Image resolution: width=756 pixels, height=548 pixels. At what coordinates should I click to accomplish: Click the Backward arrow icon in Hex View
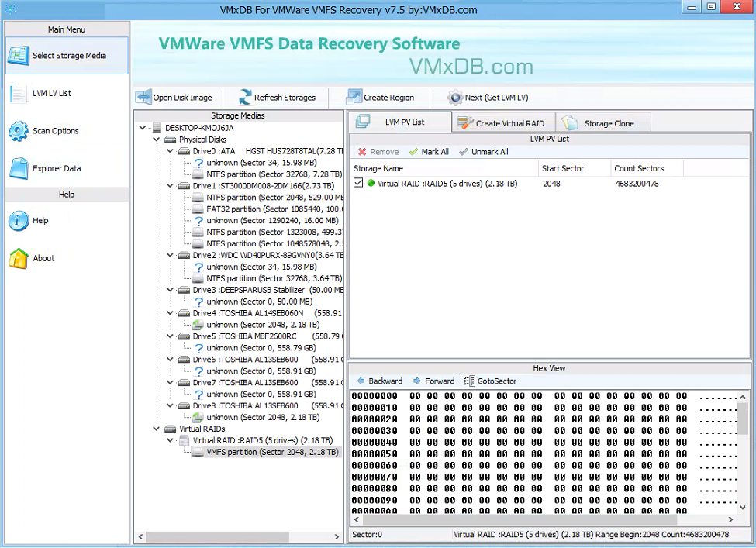click(x=361, y=381)
